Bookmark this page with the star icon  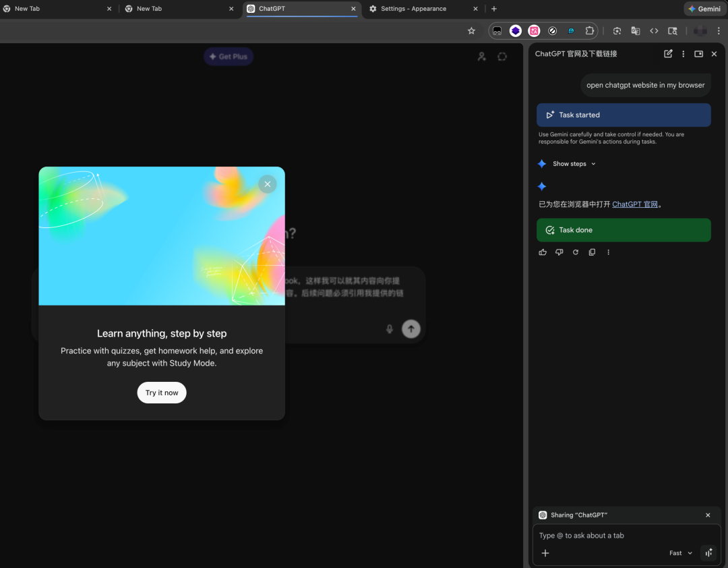(x=471, y=31)
